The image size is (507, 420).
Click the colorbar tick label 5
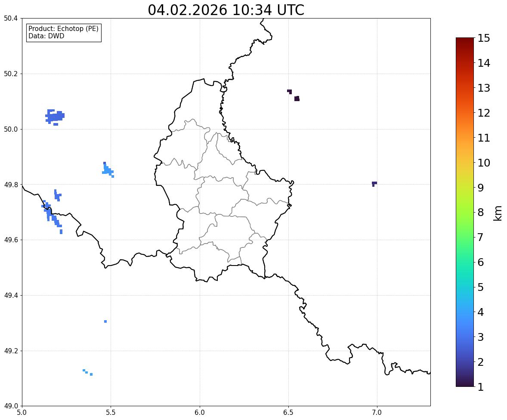(x=481, y=287)
